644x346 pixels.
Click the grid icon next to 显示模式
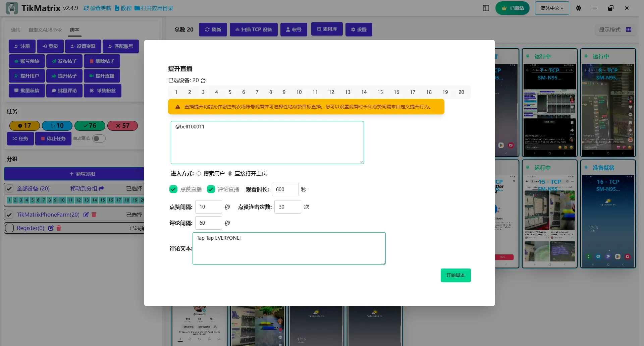(x=629, y=30)
